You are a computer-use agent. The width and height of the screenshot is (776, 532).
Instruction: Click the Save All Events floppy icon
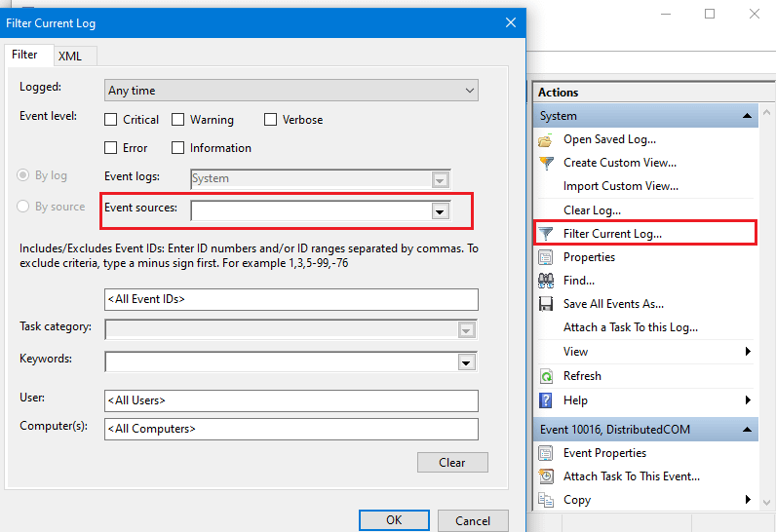[x=546, y=304]
